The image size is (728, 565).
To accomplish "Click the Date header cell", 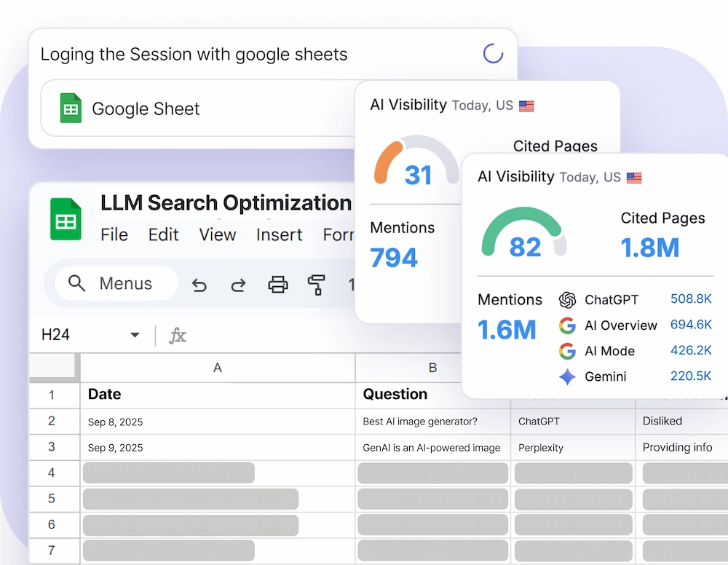I will (x=217, y=395).
